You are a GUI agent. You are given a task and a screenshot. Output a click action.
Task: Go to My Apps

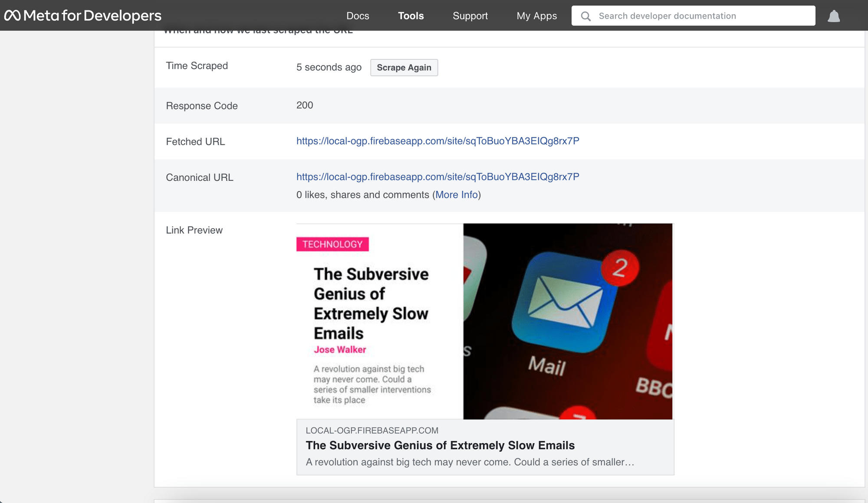[x=536, y=16]
